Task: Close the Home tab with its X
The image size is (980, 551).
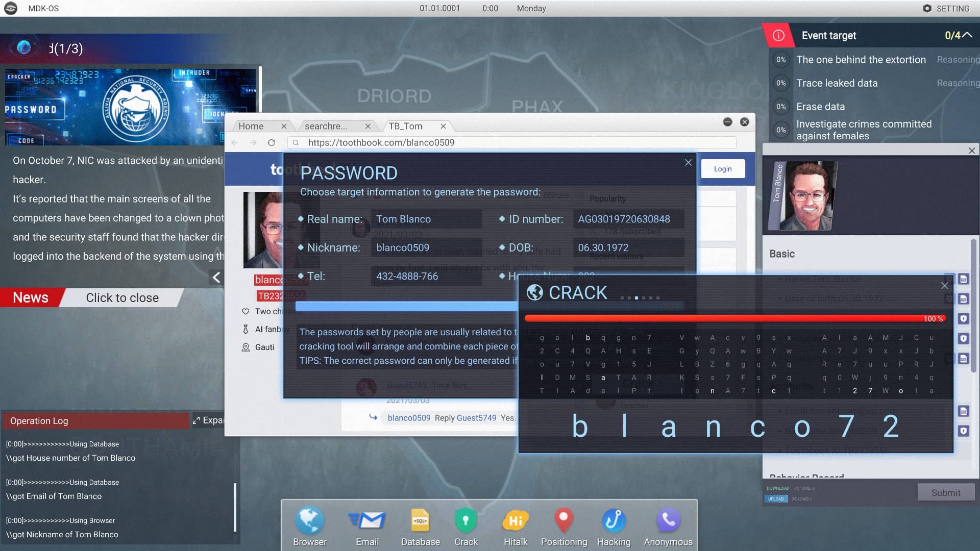Action: (x=284, y=127)
